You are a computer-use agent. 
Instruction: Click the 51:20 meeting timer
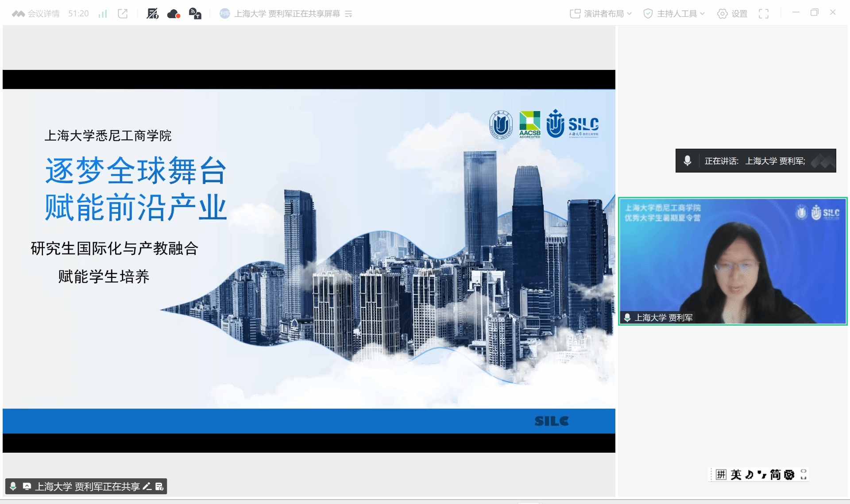78,14
